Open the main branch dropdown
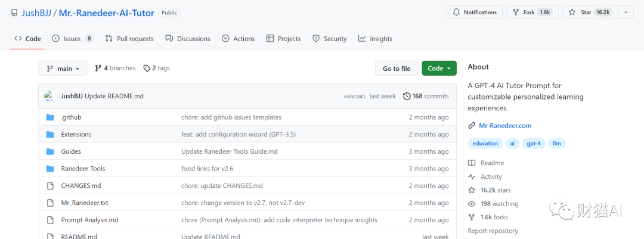This screenshot has height=239, width=644. click(x=63, y=69)
